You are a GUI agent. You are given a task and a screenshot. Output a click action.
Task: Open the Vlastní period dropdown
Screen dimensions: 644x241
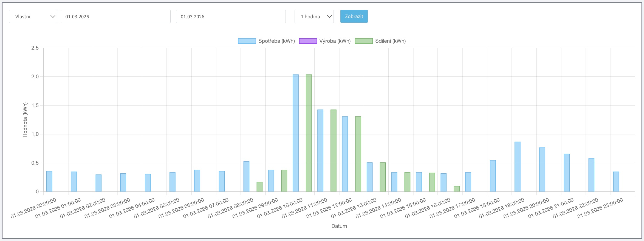[x=33, y=16]
